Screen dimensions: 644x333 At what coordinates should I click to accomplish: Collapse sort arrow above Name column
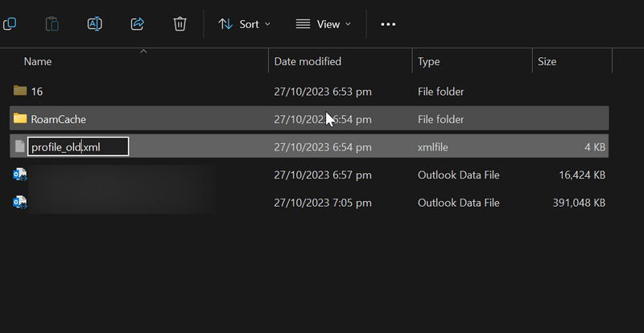tap(143, 51)
